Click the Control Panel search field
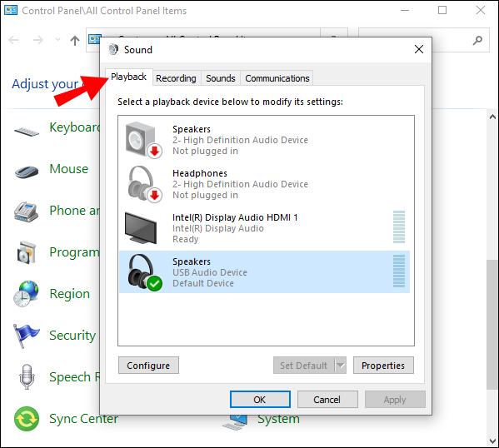This screenshot has width=499, height=448. [423, 40]
